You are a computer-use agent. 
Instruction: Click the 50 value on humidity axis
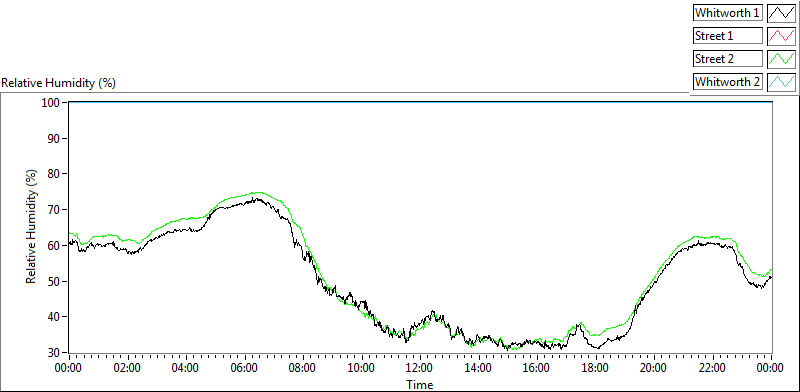(56, 281)
